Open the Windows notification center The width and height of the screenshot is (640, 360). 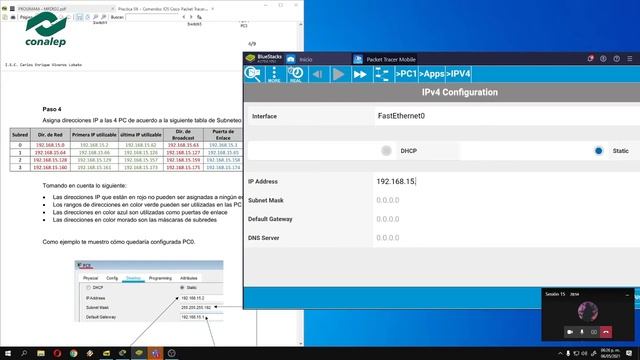[629, 353]
